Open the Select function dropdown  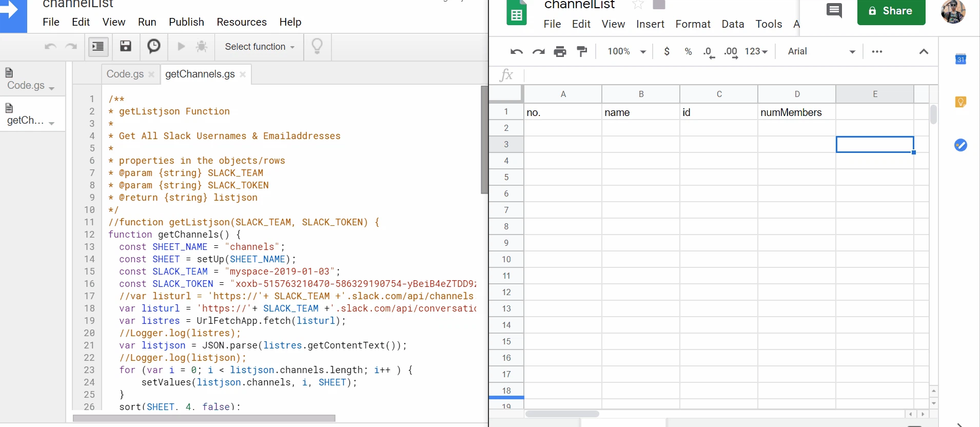tap(260, 47)
